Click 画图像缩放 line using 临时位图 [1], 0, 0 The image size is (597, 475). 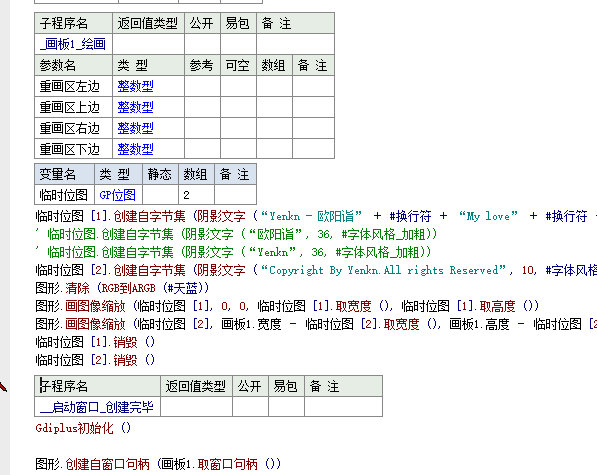point(287,306)
